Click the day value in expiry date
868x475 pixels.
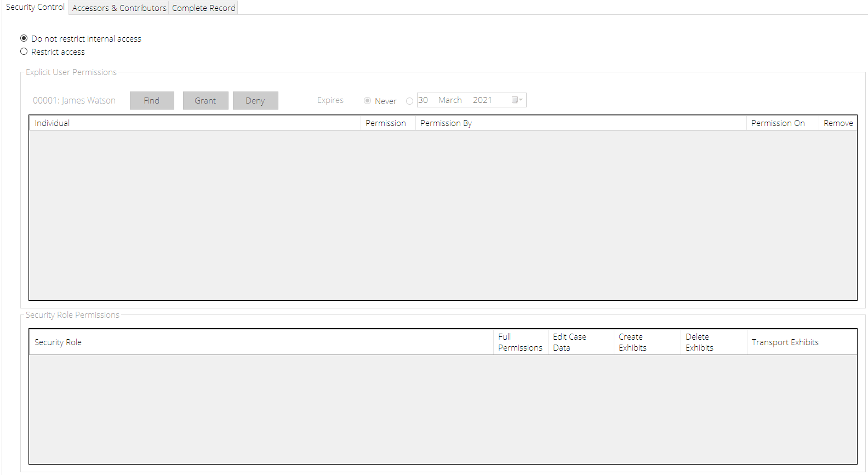coord(423,100)
